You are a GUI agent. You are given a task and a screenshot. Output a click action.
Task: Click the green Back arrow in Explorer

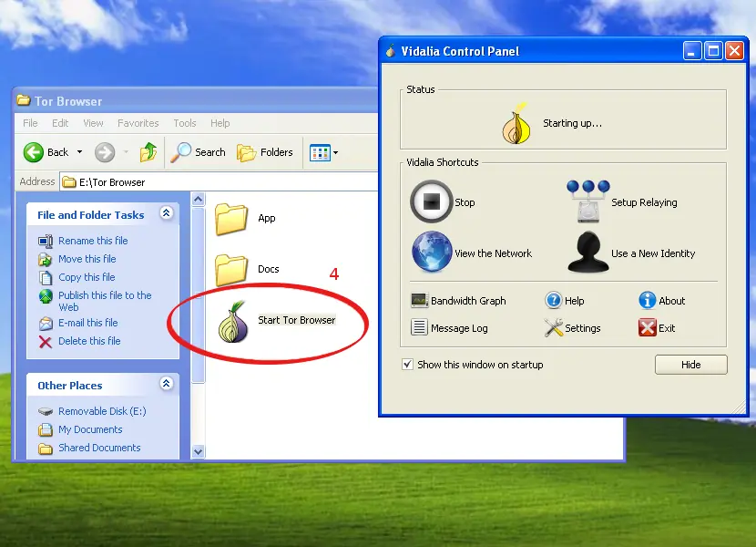(34, 152)
